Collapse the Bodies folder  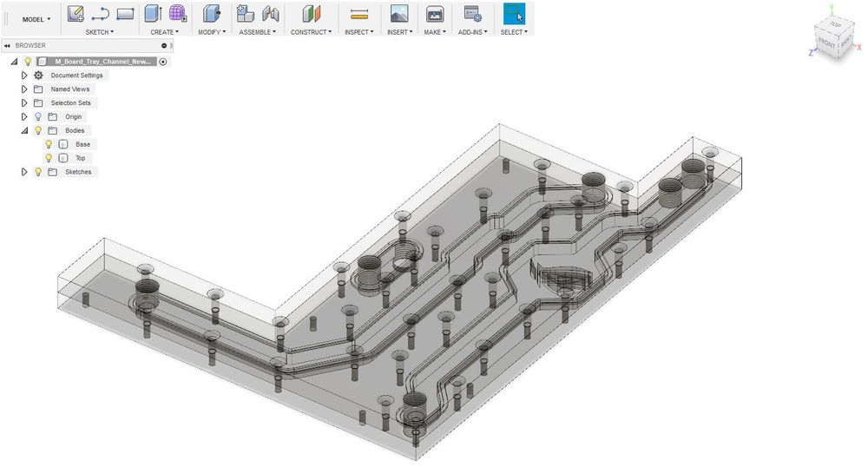point(24,130)
